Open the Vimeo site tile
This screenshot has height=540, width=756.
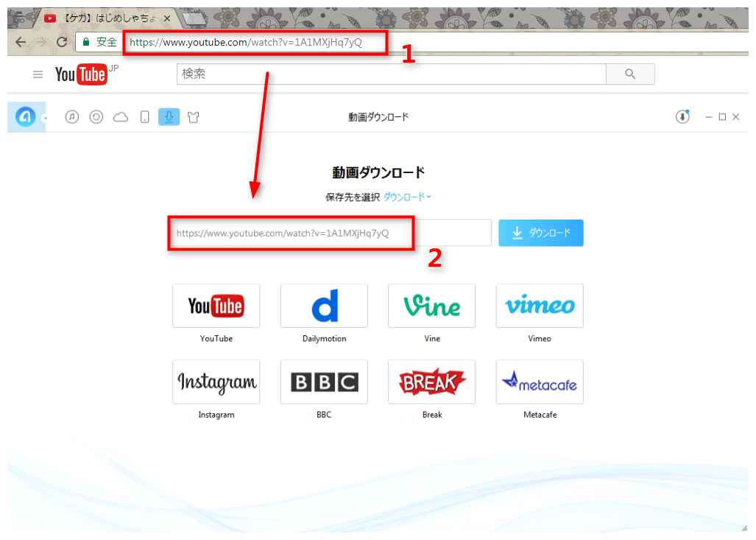[x=540, y=306]
